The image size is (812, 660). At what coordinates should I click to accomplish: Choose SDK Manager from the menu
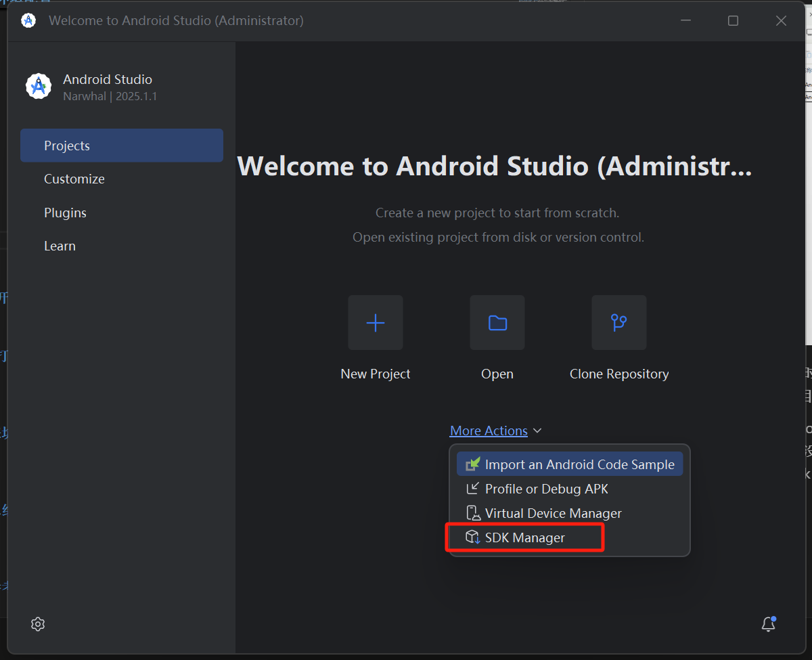tap(570, 537)
